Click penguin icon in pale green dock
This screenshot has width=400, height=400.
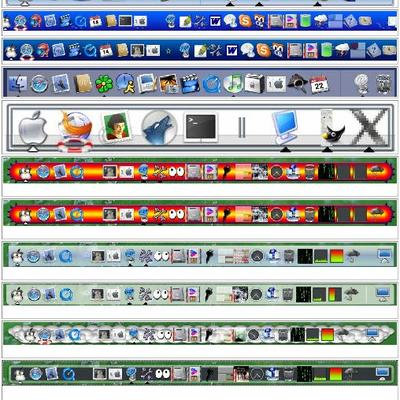[x=17, y=295]
